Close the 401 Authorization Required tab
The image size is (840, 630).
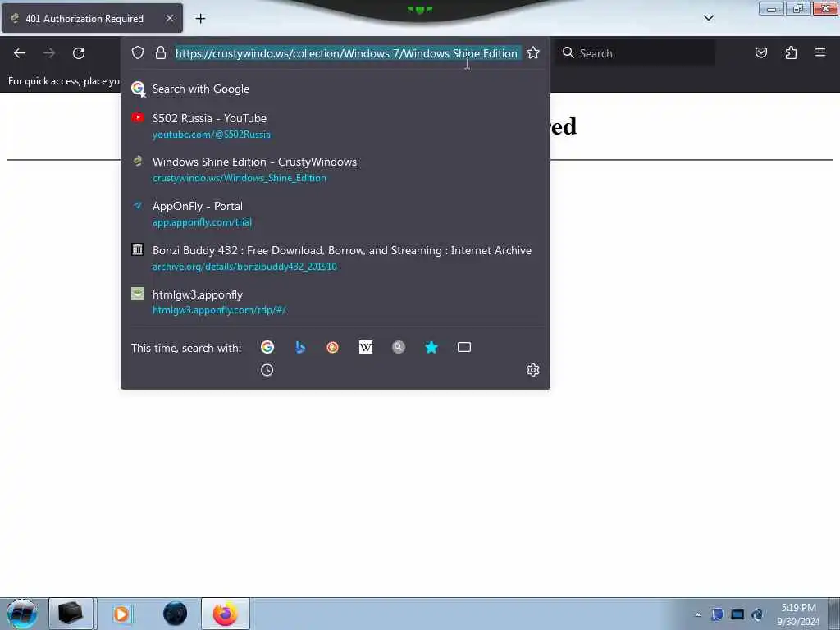(169, 18)
